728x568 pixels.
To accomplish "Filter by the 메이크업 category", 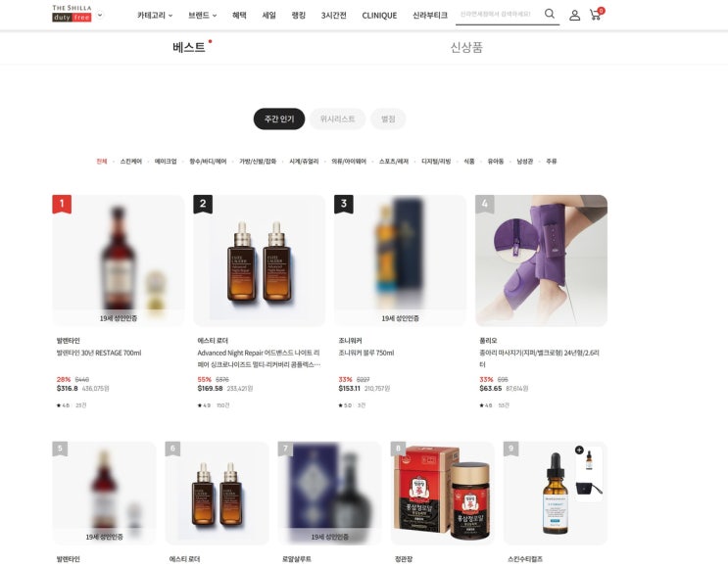I will (166, 162).
